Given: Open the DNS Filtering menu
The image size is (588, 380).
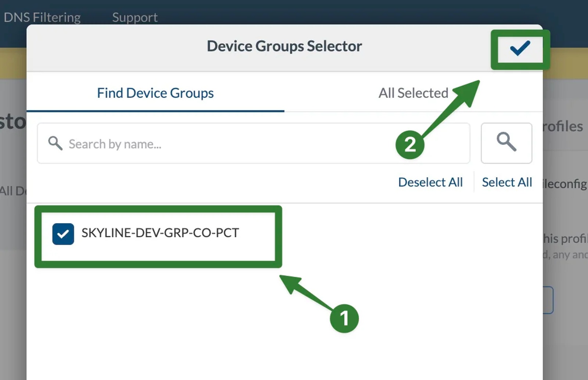Looking at the screenshot, I should click(42, 17).
